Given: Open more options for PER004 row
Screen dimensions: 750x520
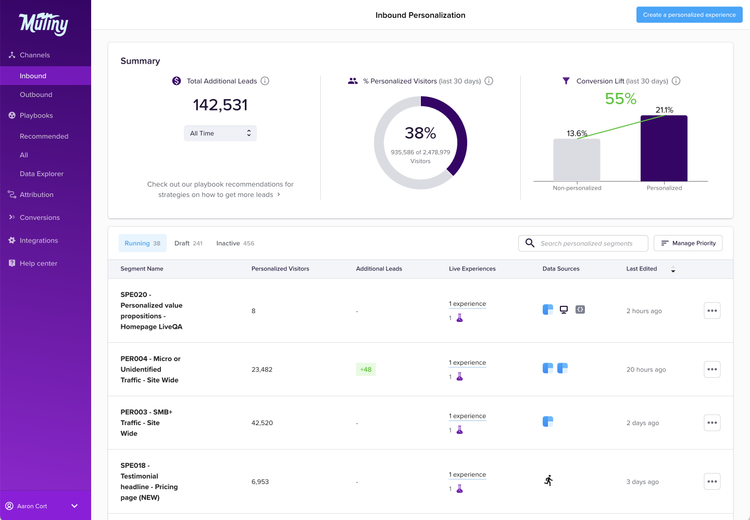Looking at the screenshot, I should (712, 369).
